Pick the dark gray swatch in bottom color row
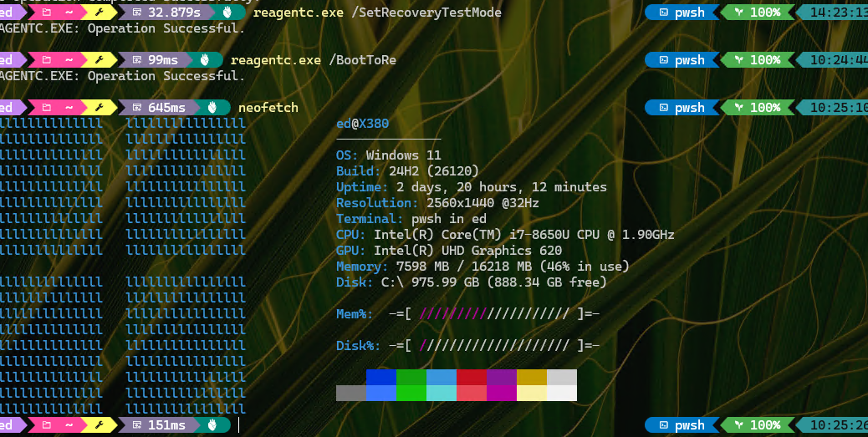The height and width of the screenshot is (437, 868). [351, 393]
